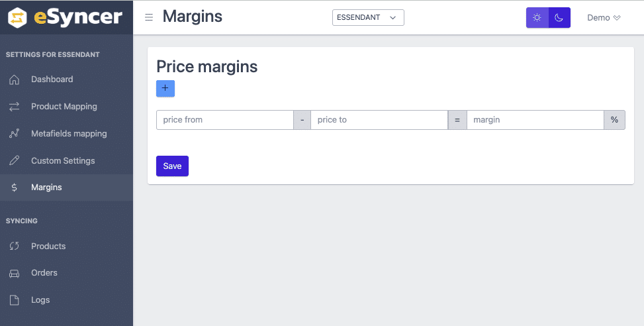This screenshot has height=326, width=644.
Task: Add a new price margin row with the plus button
Action: [x=165, y=88]
